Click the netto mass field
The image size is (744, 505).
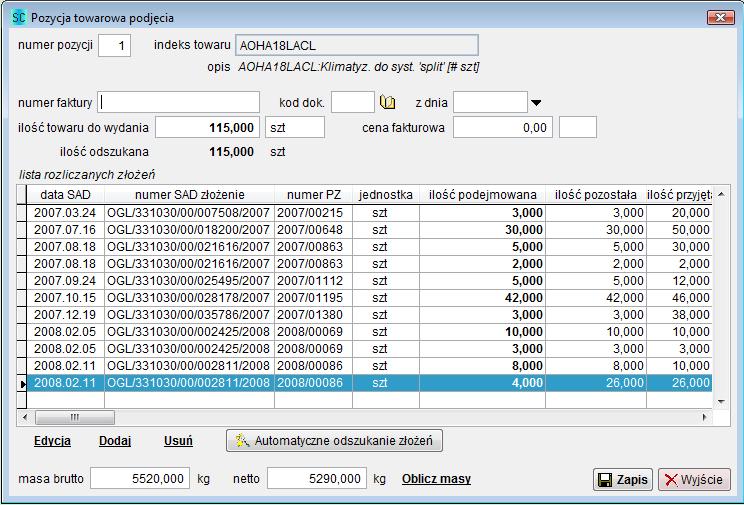point(317,478)
